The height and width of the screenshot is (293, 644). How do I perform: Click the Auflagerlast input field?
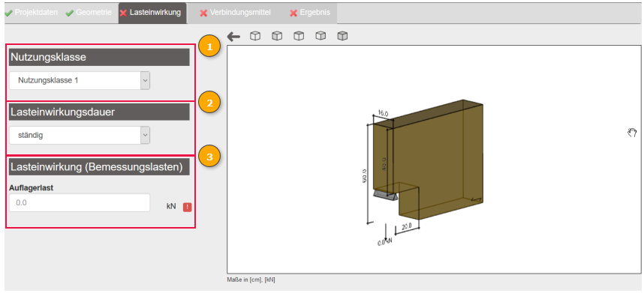[80, 203]
